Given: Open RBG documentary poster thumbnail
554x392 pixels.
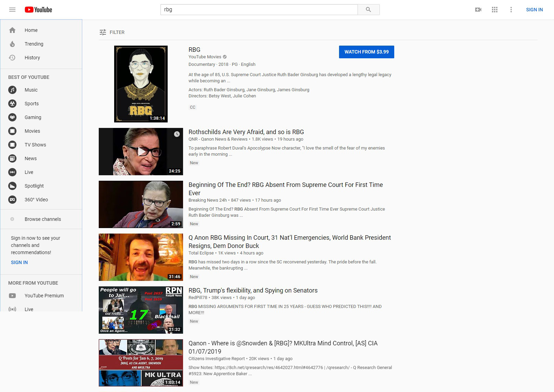Looking at the screenshot, I should click(x=141, y=84).
